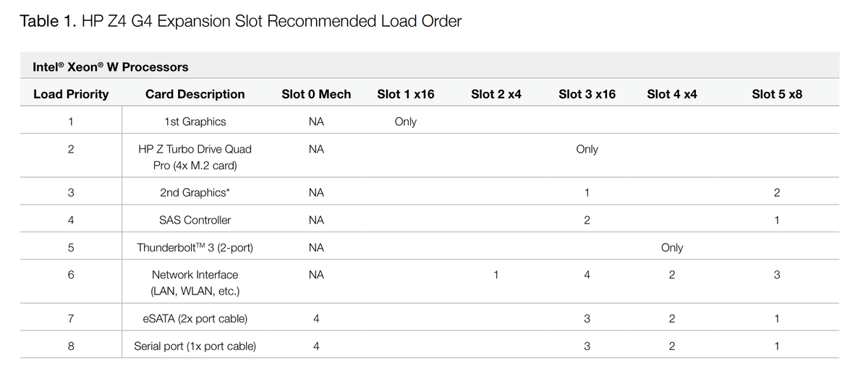Select the "SAS Controller" row label
868x379 pixels.
point(195,220)
